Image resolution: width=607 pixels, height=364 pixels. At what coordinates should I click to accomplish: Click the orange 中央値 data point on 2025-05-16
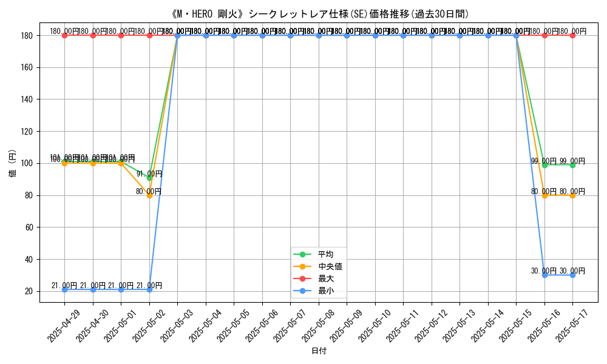[544, 195]
